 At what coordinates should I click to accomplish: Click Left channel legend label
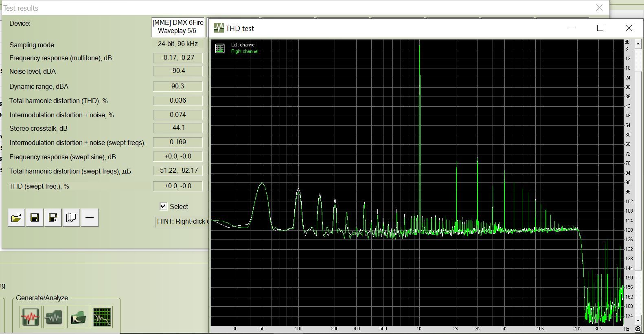click(243, 45)
